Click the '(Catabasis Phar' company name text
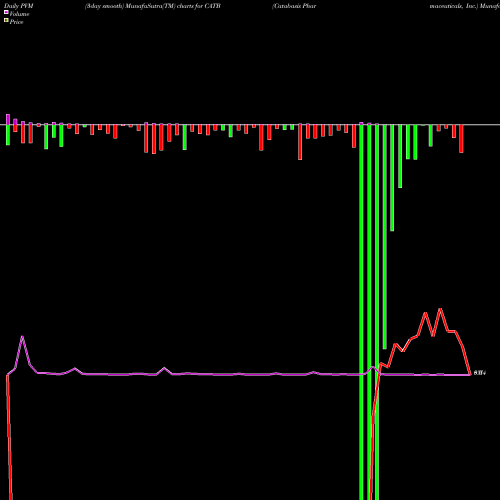The height and width of the screenshot is (500, 500). pyautogui.click(x=294, y=6)
